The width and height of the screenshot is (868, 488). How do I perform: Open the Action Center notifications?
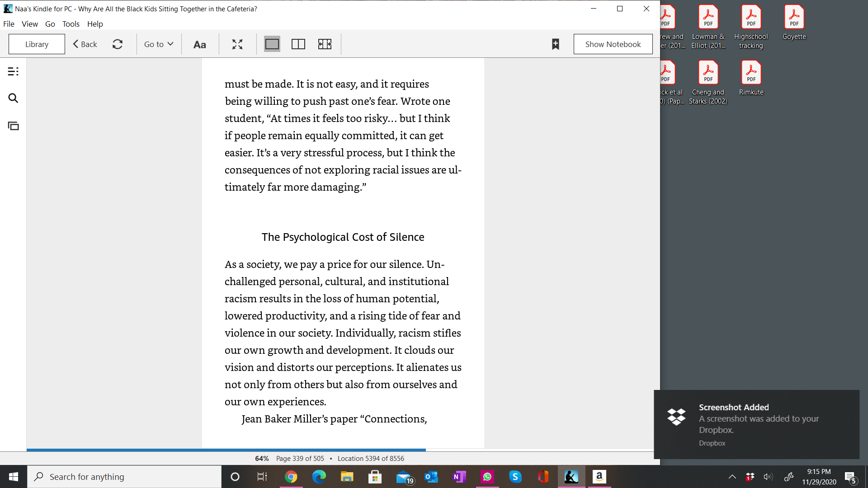pyautogui.click(x=850, y=477)
